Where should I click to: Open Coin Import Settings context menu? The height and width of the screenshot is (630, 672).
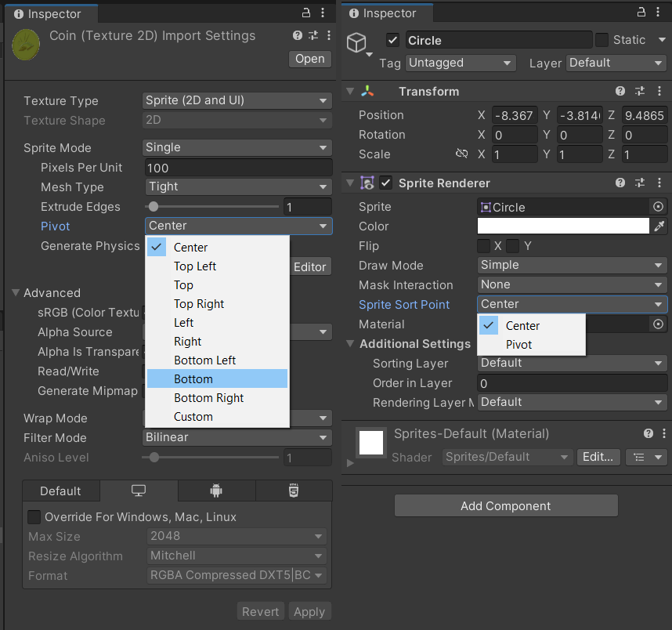[329, 35]
